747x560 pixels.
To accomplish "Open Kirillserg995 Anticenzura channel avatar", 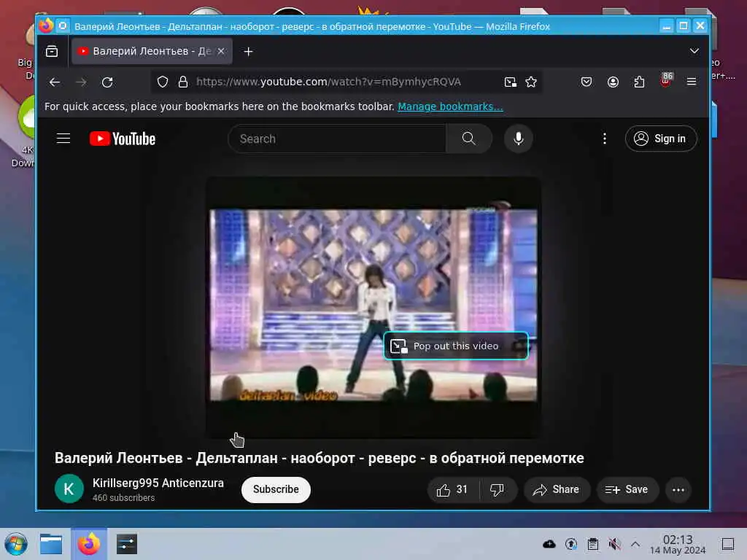I will coord(69,489).
